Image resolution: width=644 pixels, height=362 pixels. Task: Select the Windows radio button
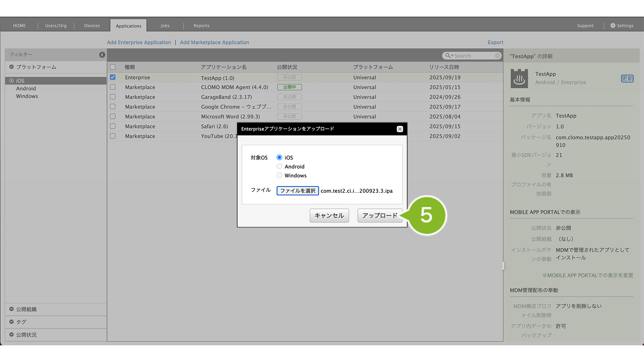[x=279, y=176]
